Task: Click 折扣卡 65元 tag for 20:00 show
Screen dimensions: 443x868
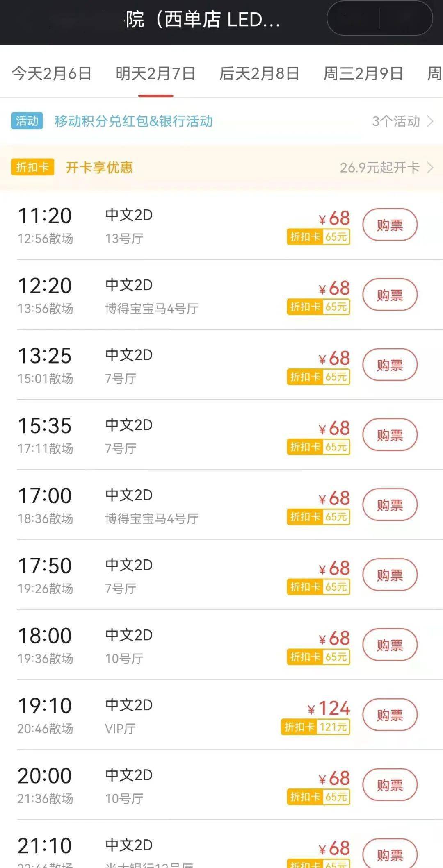Action: click(x=318, y=797)
